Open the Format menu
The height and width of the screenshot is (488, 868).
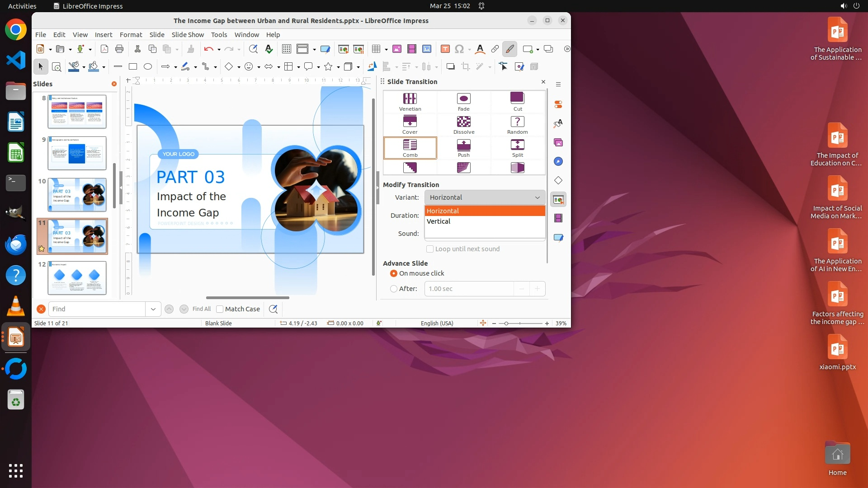tap(131, 35)
